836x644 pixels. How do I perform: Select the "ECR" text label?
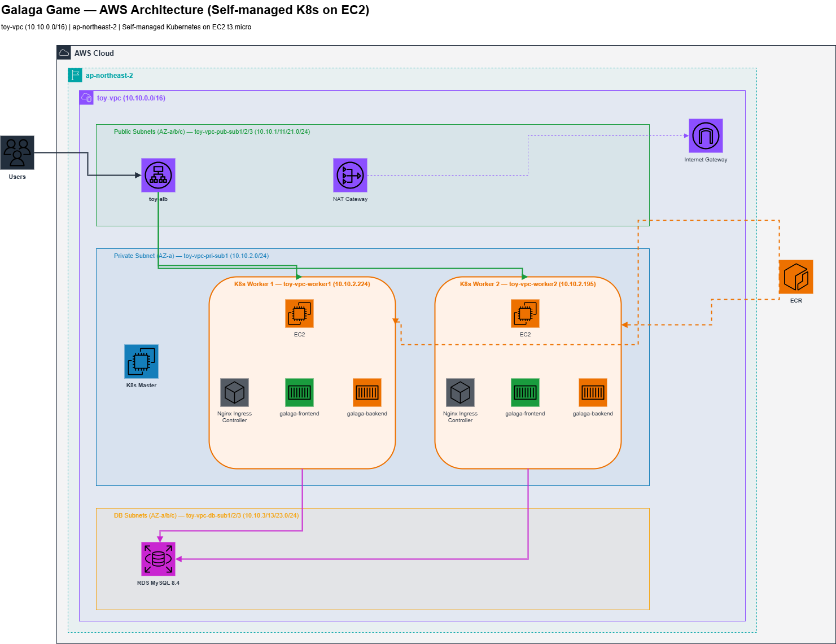pos(796,301)
